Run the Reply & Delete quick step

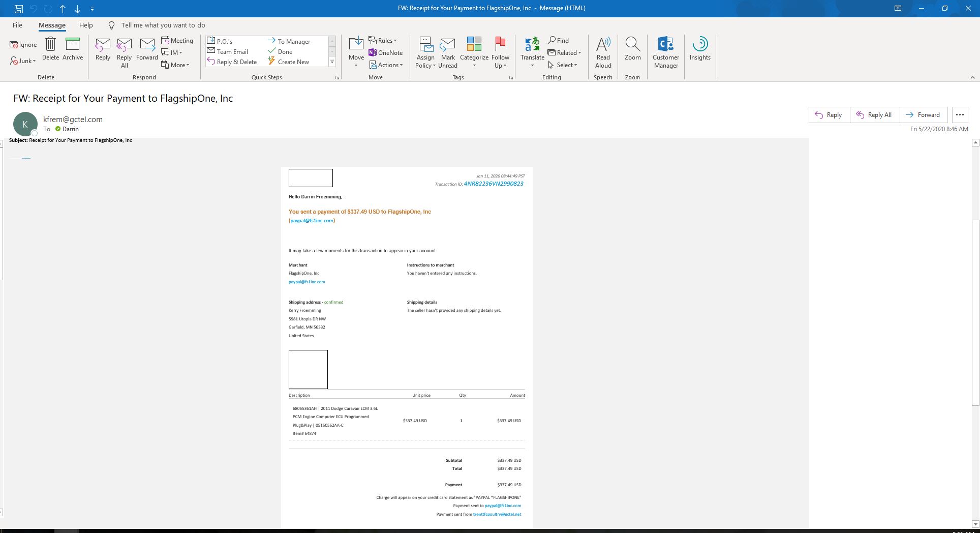[232, 62]
